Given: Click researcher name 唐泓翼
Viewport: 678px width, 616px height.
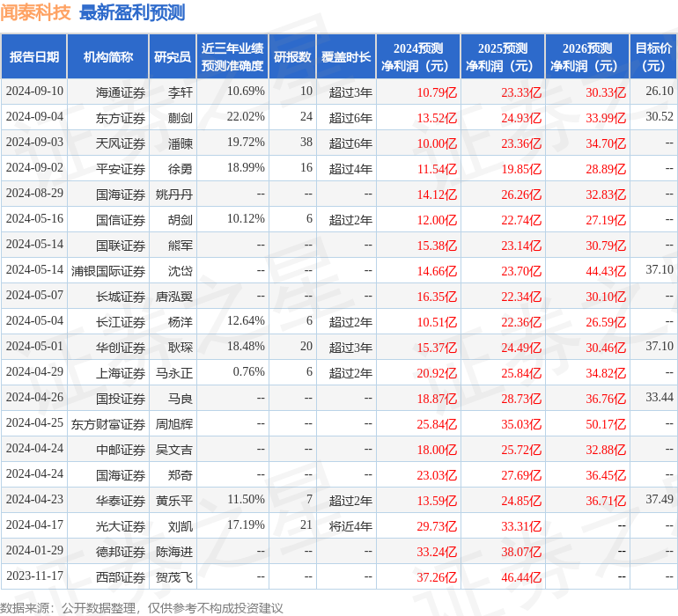Looking at the screenshot, I should (x=174, y=297).
